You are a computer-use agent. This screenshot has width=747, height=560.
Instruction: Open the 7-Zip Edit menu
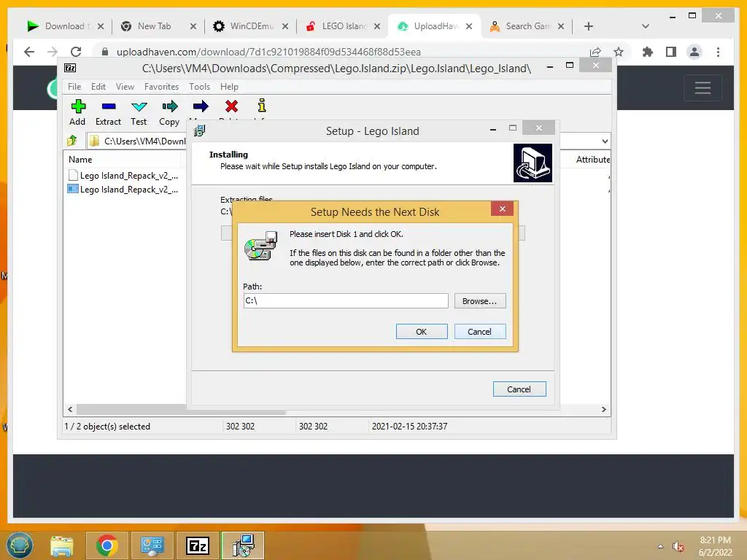[x=98, y=87]
